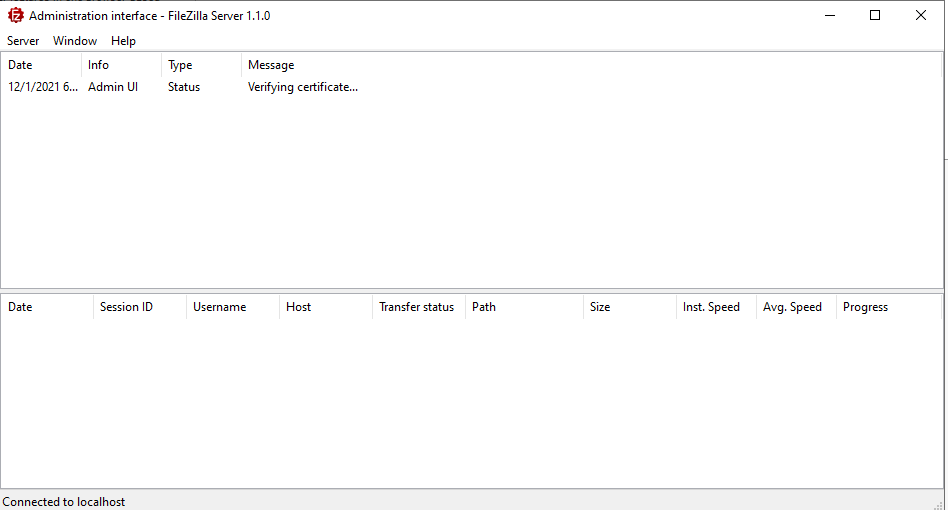Click the Progress column header

point(889,307)
